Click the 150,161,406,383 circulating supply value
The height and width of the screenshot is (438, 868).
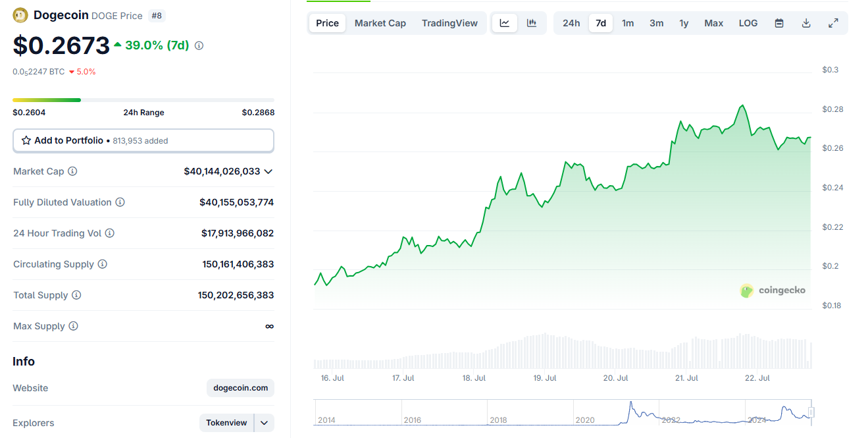(x=238, y=264)
